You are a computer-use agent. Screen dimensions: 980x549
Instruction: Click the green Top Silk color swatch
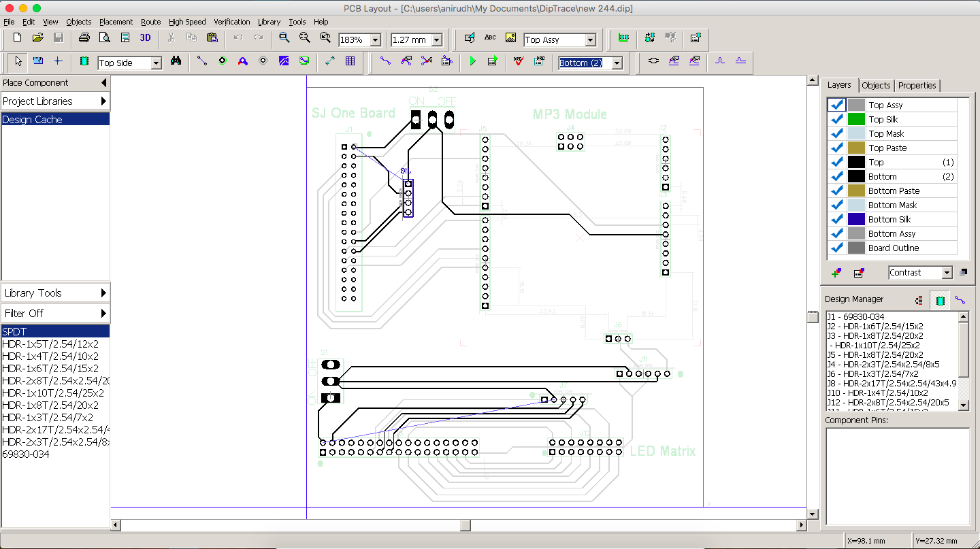point(856,119)
